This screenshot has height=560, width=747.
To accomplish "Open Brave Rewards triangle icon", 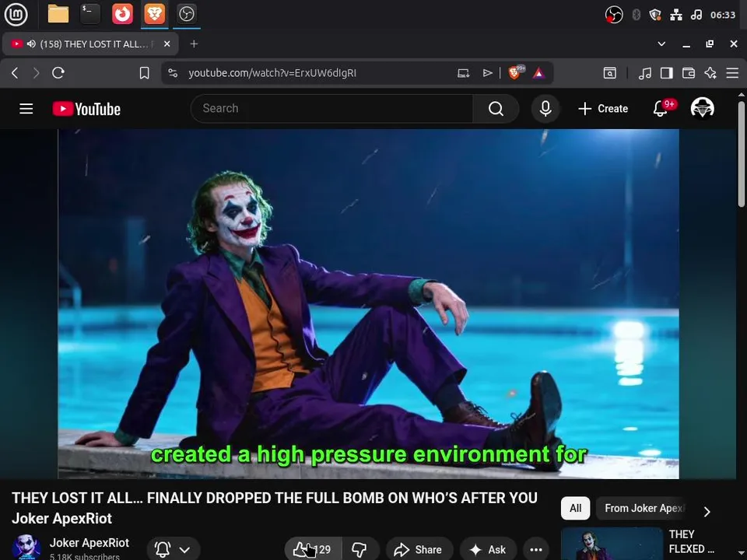I will pyautogui.click(x=538, y=73).
